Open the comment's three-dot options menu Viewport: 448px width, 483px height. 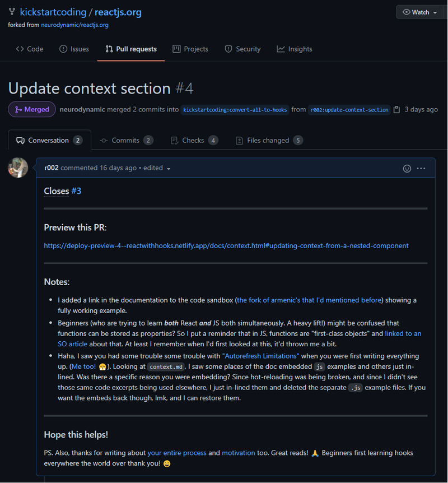point(421,169)
